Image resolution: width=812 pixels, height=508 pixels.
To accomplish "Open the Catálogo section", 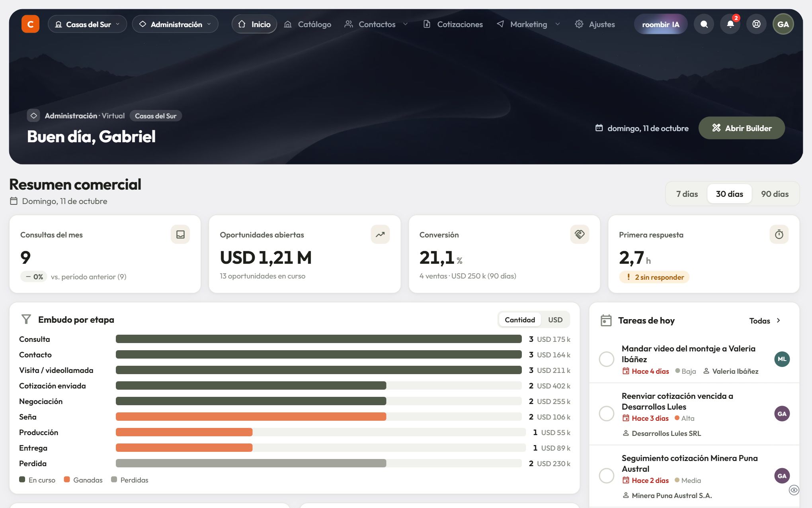I will coord(307,24).
